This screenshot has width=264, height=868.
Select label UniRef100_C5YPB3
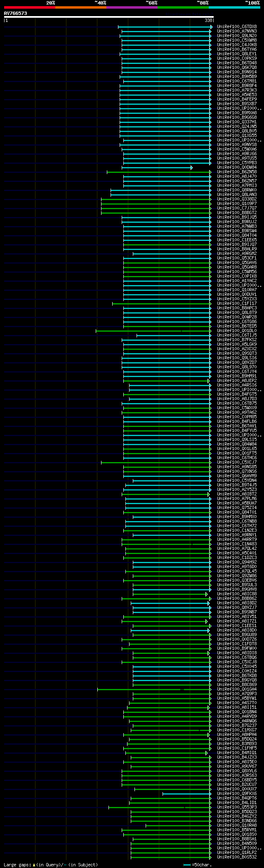coord(237,163)
